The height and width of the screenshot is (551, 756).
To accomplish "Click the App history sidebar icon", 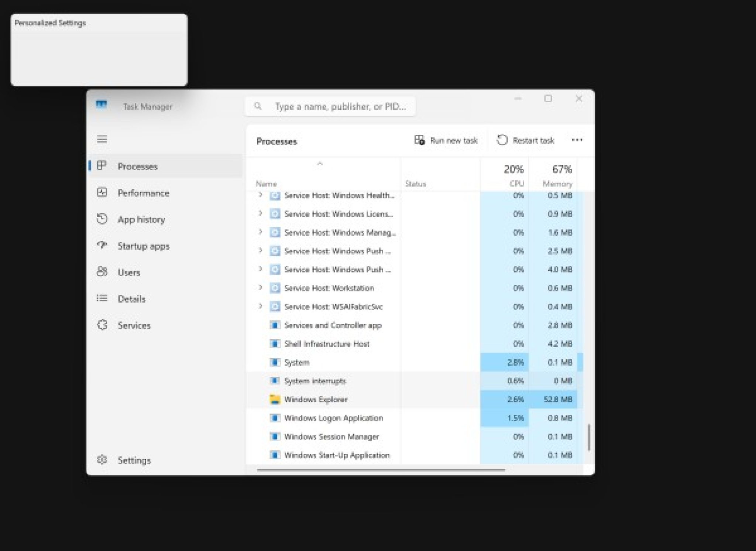I will coord(102,219).
